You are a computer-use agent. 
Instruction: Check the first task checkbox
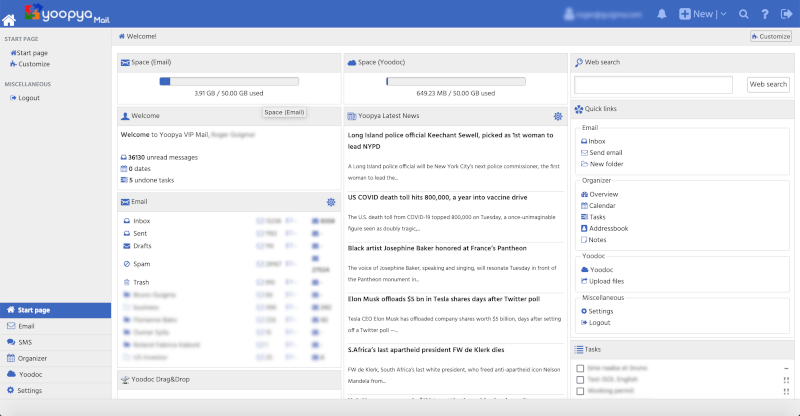pos(580,368)
